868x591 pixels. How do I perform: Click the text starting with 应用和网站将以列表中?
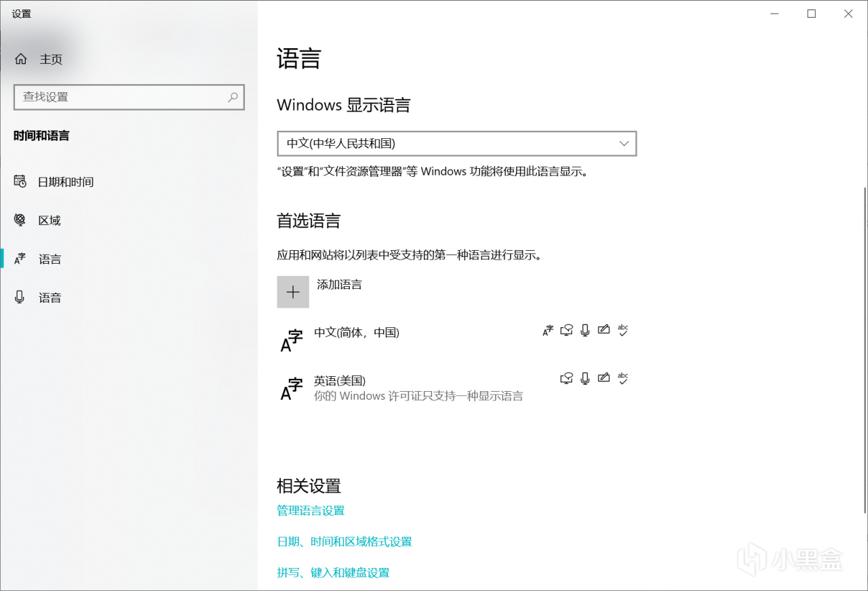[x=412, y=256]
